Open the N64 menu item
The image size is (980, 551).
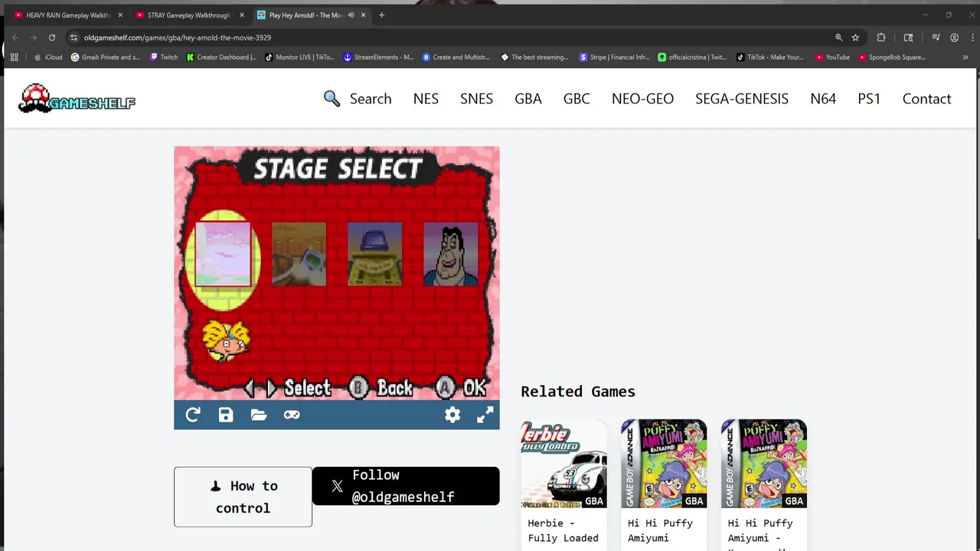pyautogui.click(x=823, y=99)
